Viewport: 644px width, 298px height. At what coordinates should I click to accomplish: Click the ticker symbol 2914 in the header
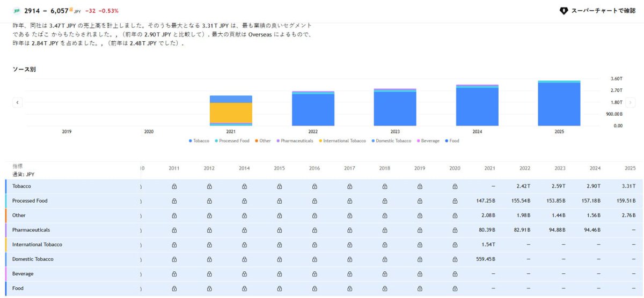pos(31,11)
